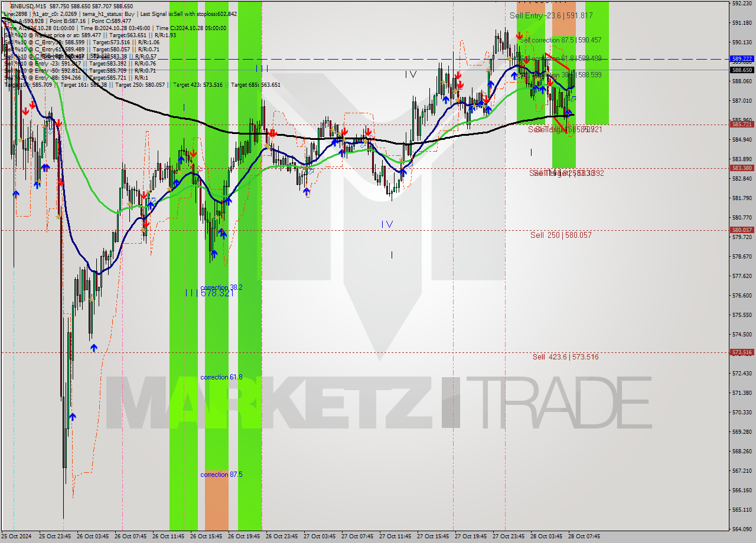Image resolution: width=756 pixels, height=543 pixels.
Task: Click the 'Target 250: 580.057' text
Action: 140,85
